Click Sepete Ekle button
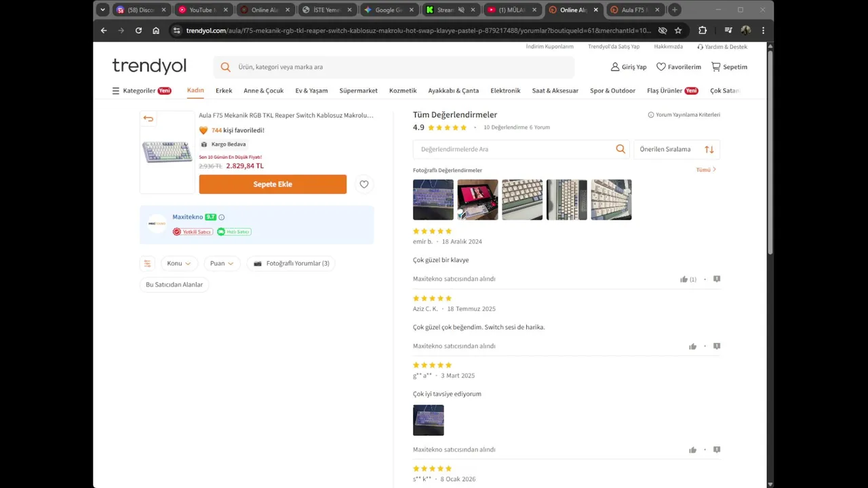 (x=273, y=184)
